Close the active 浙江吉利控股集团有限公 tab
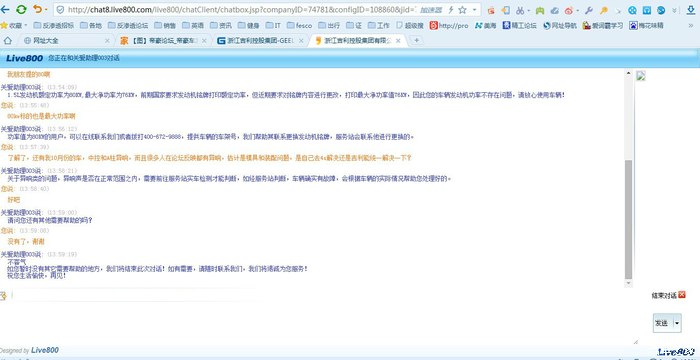This screenshot has width=700, height=360. click(x=398, y=41)
